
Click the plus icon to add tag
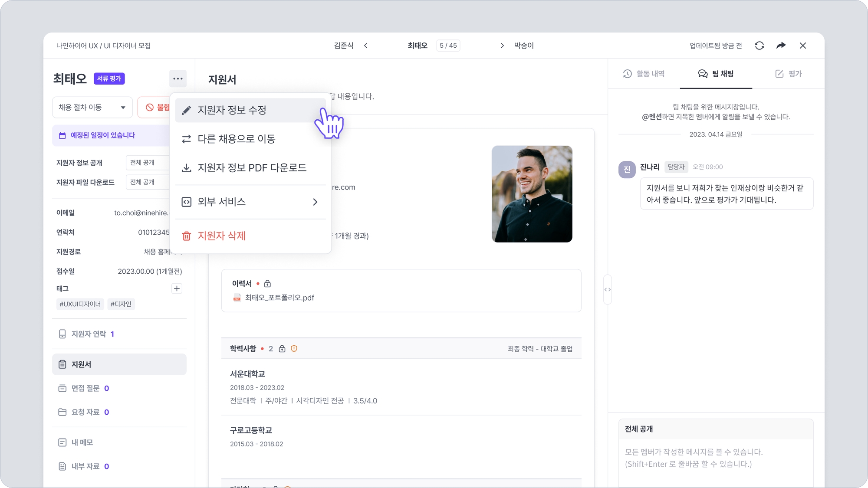coord(177,288)
